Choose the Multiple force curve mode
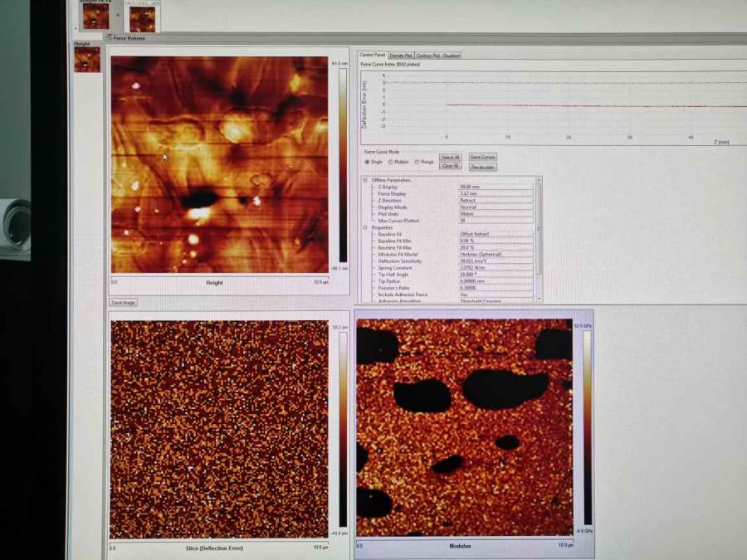Screen dimensions: 747x560 pyautogui.click(x=391, y=162)
